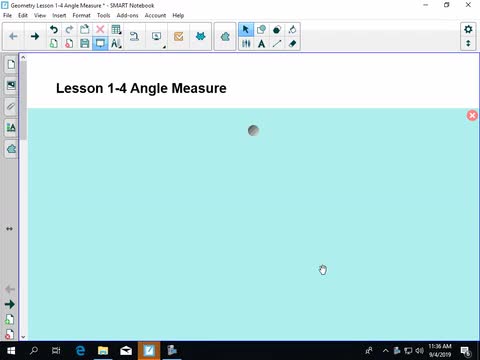This screenshot has height=360, width=480.
Task: Toggle the Select arrow tool
Action: pyautogui.click(x=246, y=30)
